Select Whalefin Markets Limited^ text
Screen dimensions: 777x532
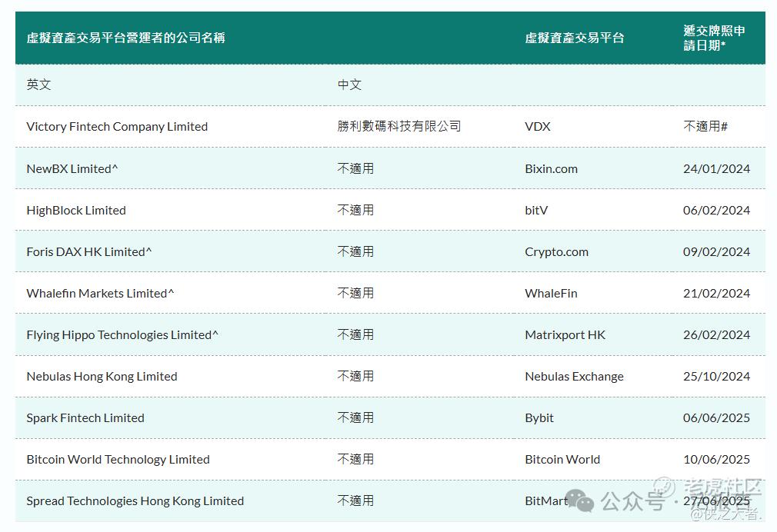[x=100, y=293]
